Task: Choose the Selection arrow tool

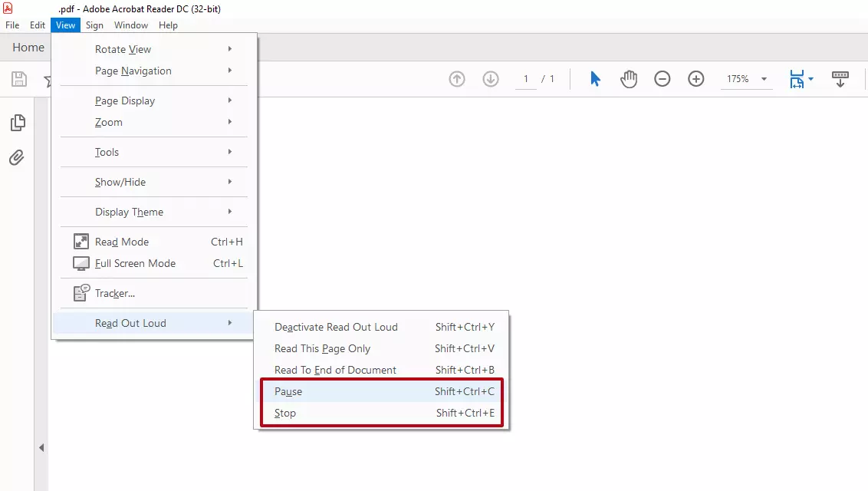Action: (x=595, y=79)
